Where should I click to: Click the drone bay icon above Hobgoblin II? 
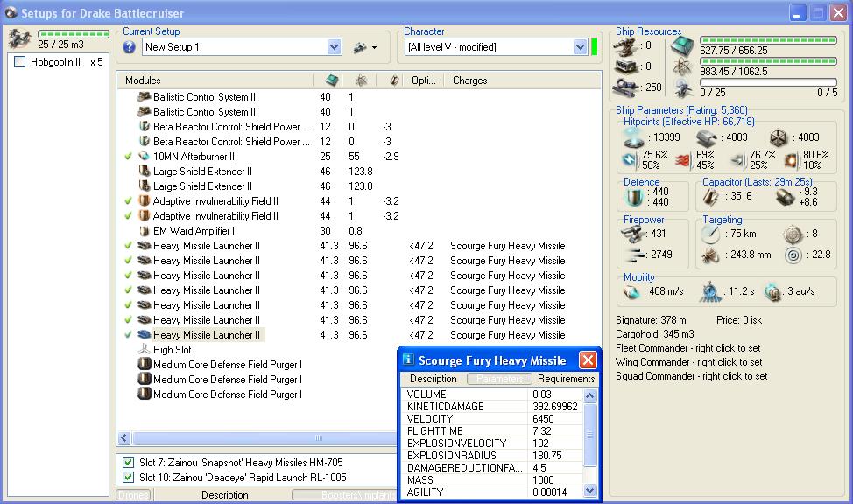click(19, 38)
